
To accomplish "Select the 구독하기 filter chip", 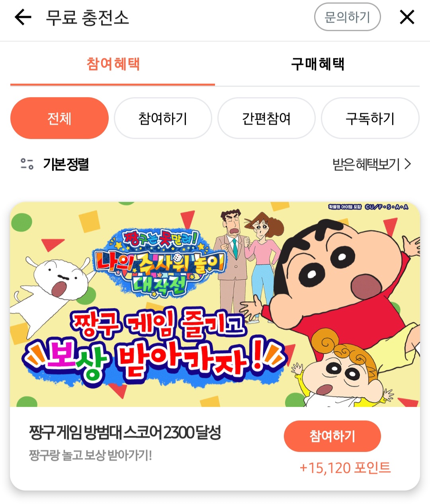I will pyautogui.click(x=370, y=118).
